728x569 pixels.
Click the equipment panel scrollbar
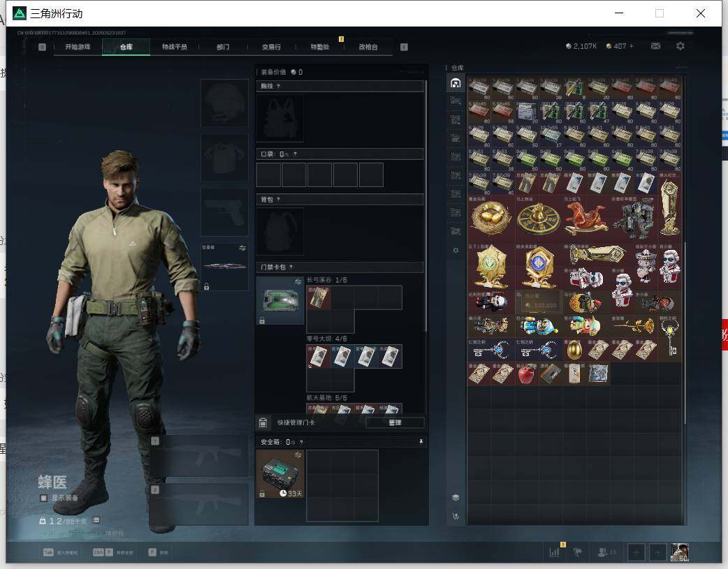pos(425,206)
